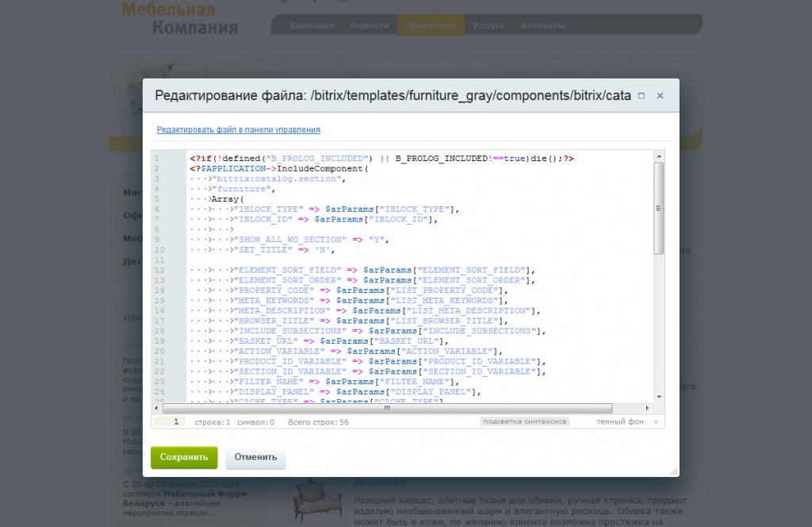Click 'Всего строк: 56' in status bar
The height and width of the screenshot is (527, 812).
pyautogui.click(x=318, y=422)
